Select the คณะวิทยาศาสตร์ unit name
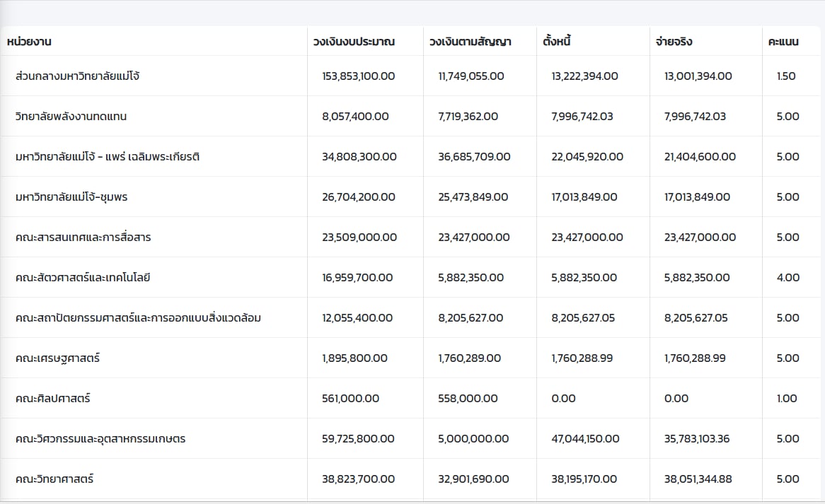The width and height of the screenshot is (825, 504). (x=54, y=479)
